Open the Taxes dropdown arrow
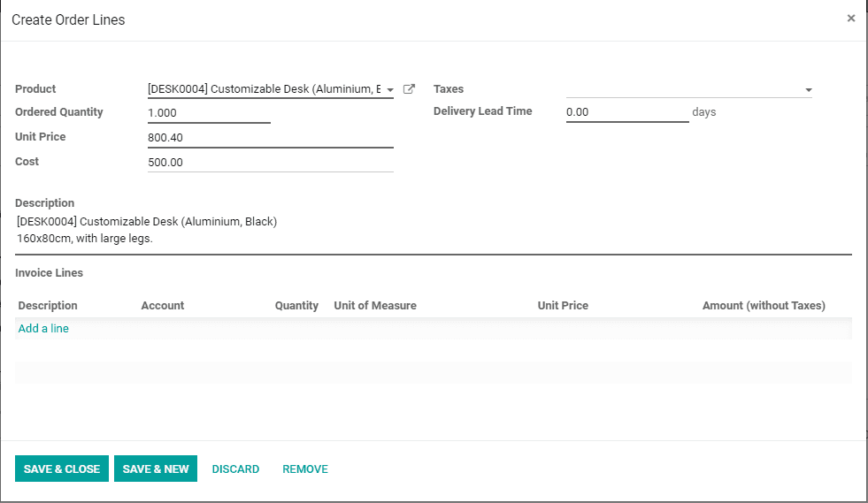 pyautogui.click(x=808, y=89)
